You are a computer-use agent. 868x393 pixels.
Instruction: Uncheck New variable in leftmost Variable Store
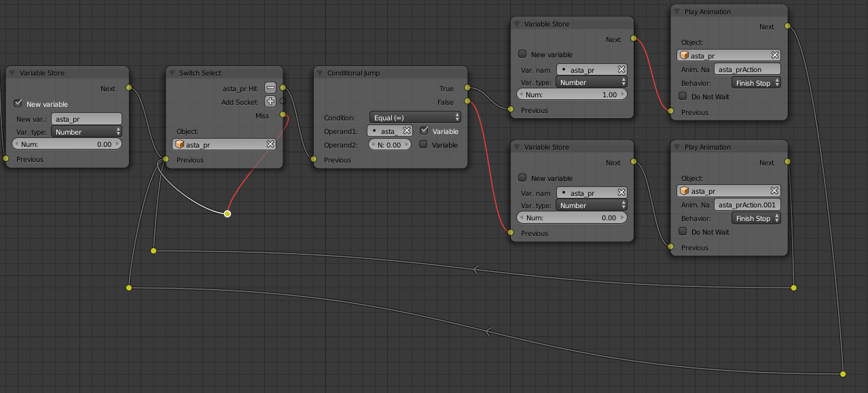tap(18, 103)
